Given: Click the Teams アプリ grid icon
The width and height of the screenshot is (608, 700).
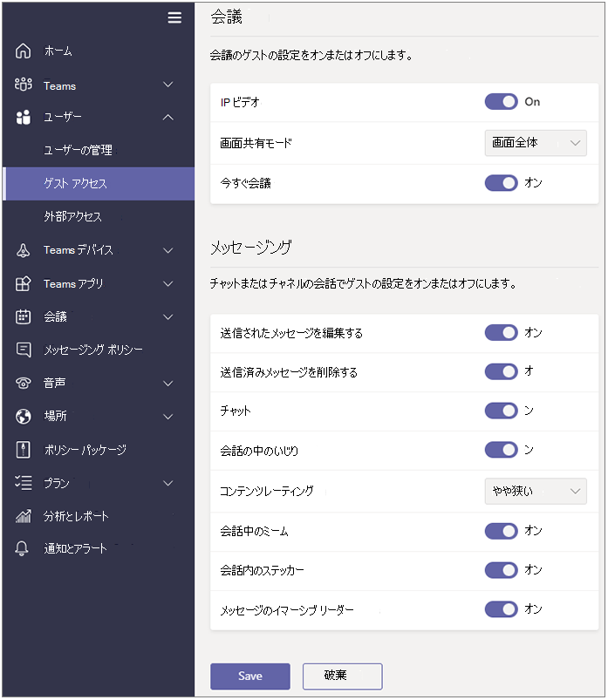Looking at the screenshot, I should coord(24,283).
